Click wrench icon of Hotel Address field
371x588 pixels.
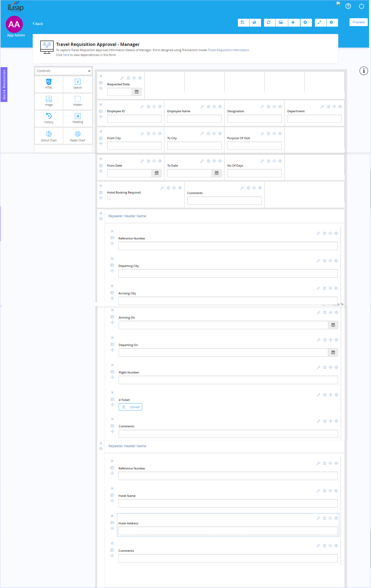(x=318, y=518)
